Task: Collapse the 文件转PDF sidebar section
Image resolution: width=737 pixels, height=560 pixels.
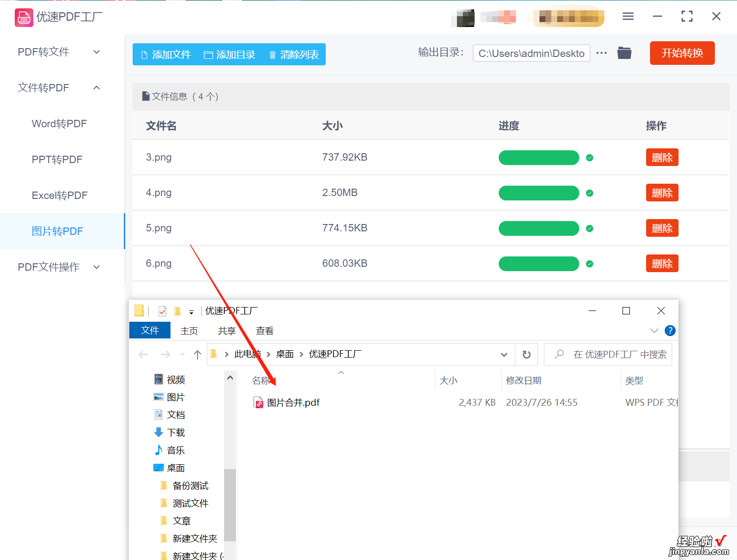Action: 97,88
